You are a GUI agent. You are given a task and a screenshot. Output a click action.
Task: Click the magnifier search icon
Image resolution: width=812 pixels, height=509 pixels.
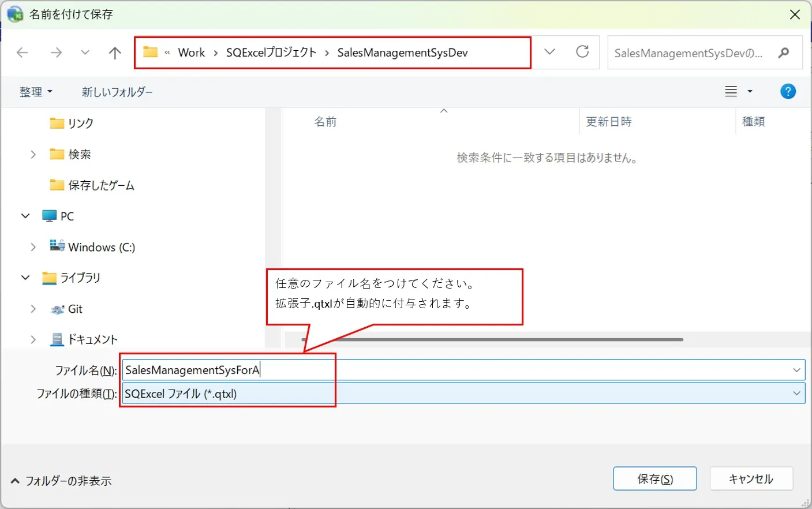tap(784, 53)
